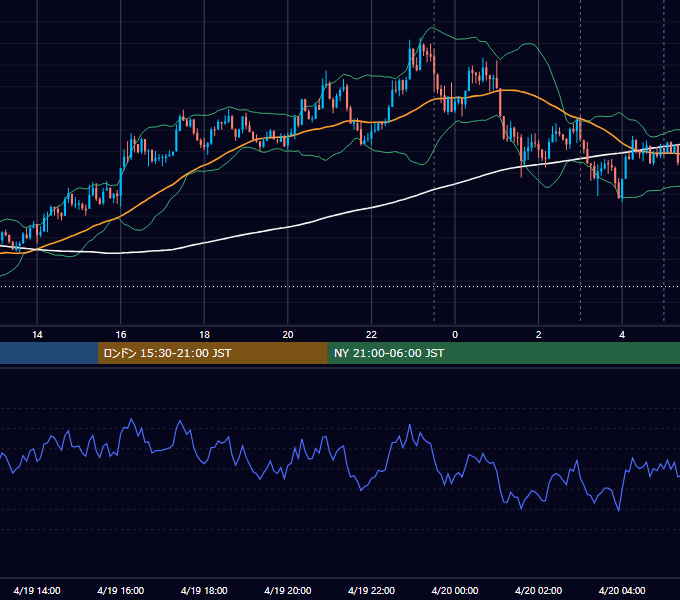Screen dimensions: 680x600
Task: Click the 16 hour label on price chart axis
Action: (121, 335)
